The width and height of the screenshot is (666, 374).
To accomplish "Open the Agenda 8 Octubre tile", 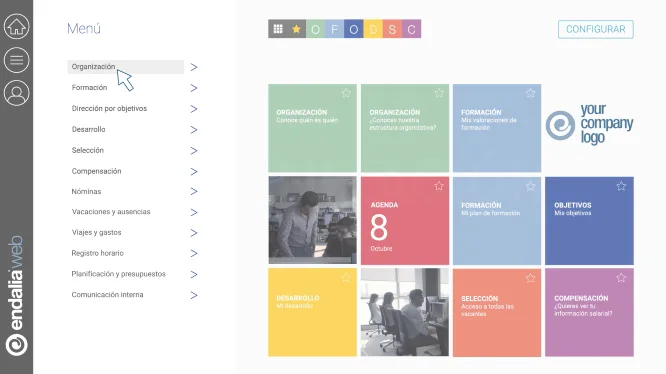I will pyautogui.click(x=405, y=221).
